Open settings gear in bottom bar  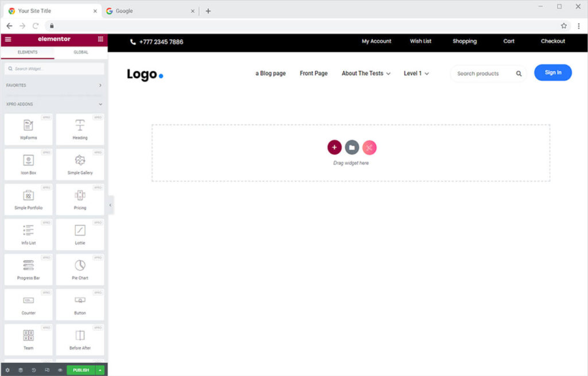(x=7, y=370)
